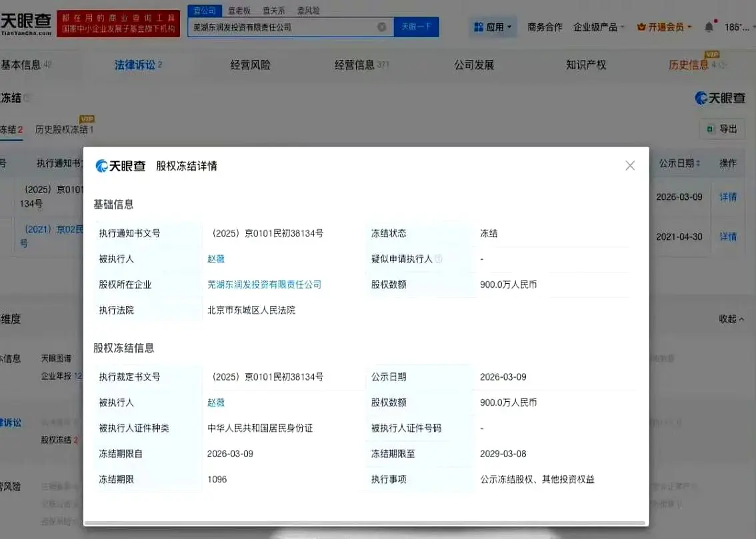Open 详情 for the 2021-04-30 row

[x=728, y=237]
